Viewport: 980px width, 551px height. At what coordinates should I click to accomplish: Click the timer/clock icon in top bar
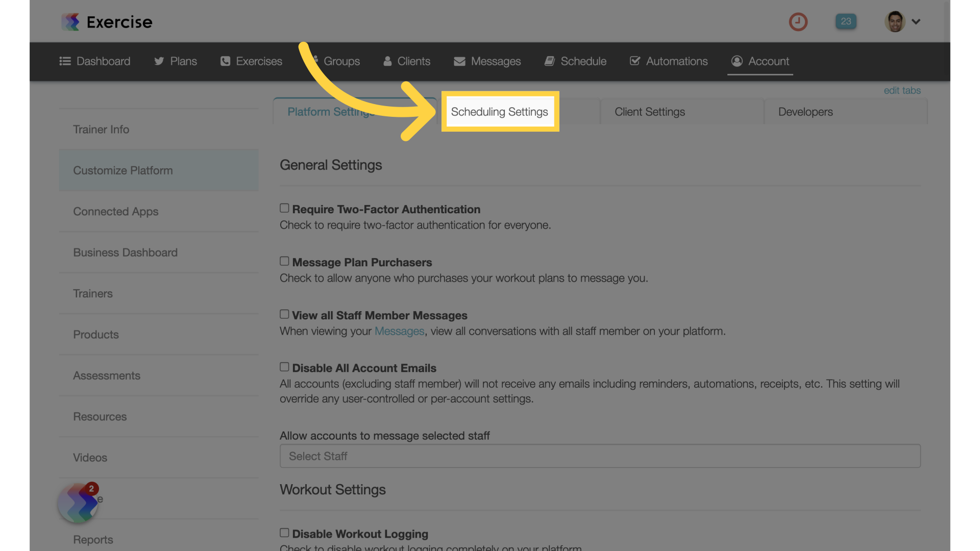click(798, 21)
